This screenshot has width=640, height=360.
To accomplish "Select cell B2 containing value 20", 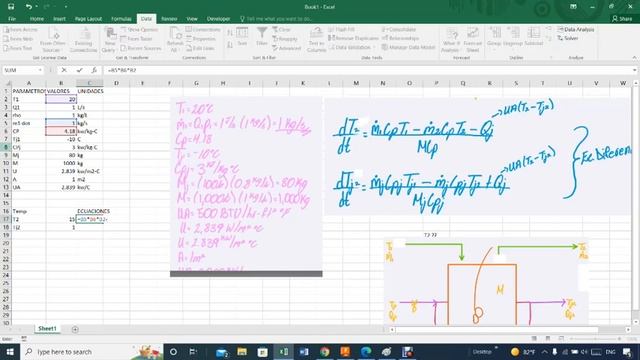I will click(x=61, y=99).
